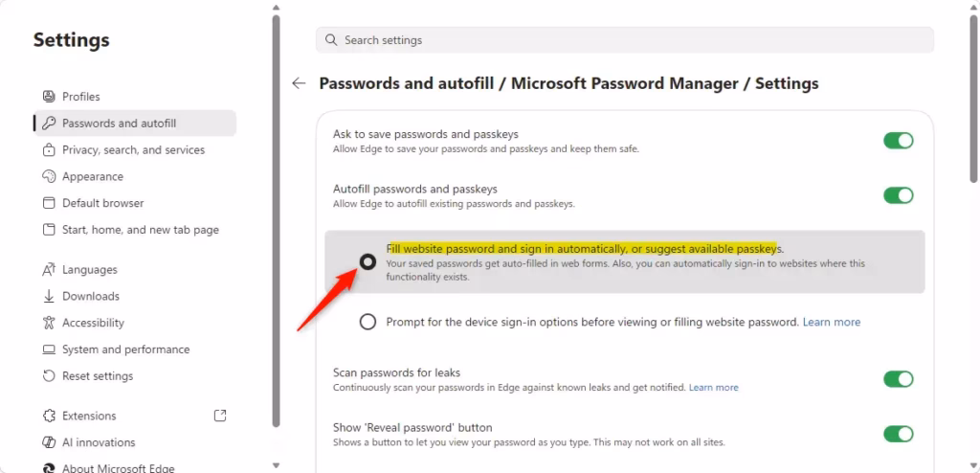
Task: Select Fill website password automatically radio option
Action: pyautogui.click(x=367, y=262)
